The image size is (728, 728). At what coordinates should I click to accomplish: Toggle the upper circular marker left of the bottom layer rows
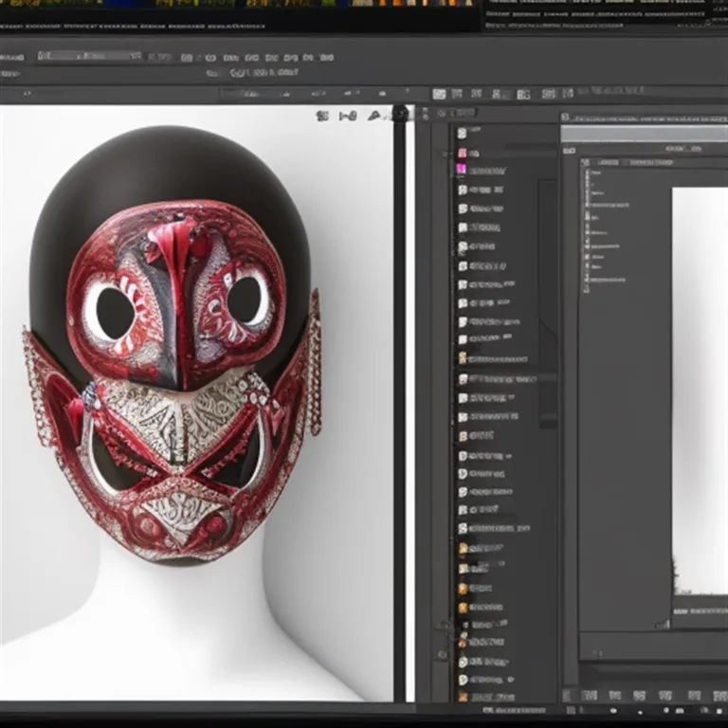[x=443, y=625]
